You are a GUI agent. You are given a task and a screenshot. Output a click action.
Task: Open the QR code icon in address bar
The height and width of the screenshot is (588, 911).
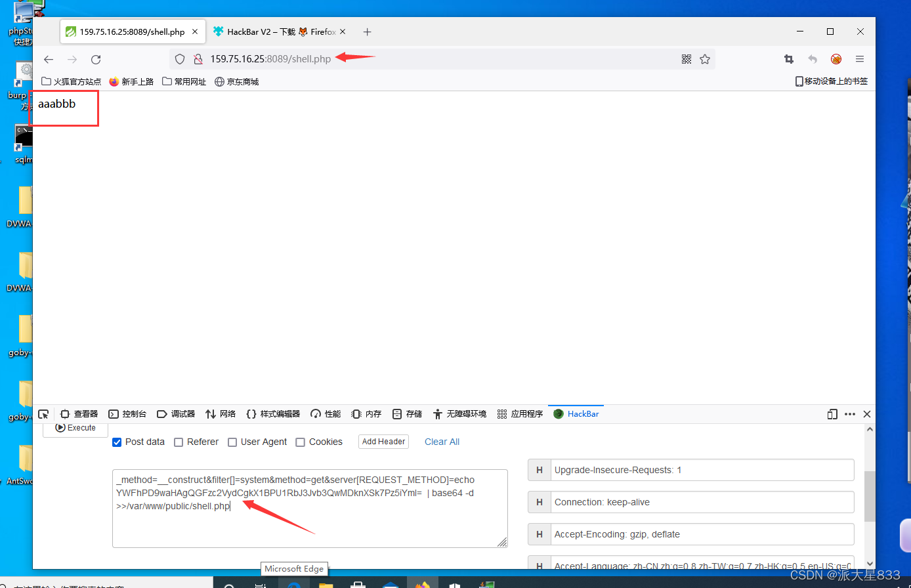687,59
